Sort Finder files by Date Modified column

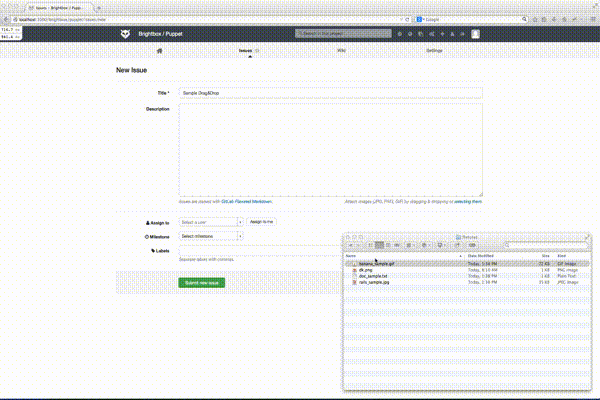[480, 256]
